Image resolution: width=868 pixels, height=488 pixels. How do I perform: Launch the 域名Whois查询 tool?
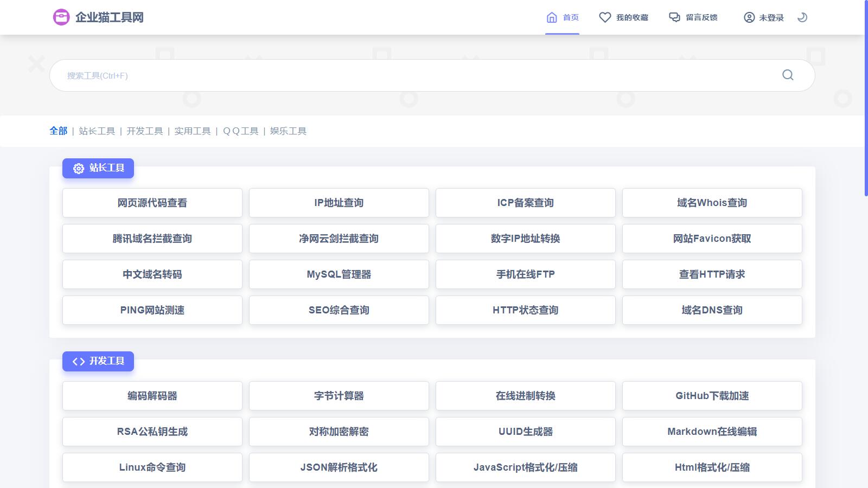point(712,203)
